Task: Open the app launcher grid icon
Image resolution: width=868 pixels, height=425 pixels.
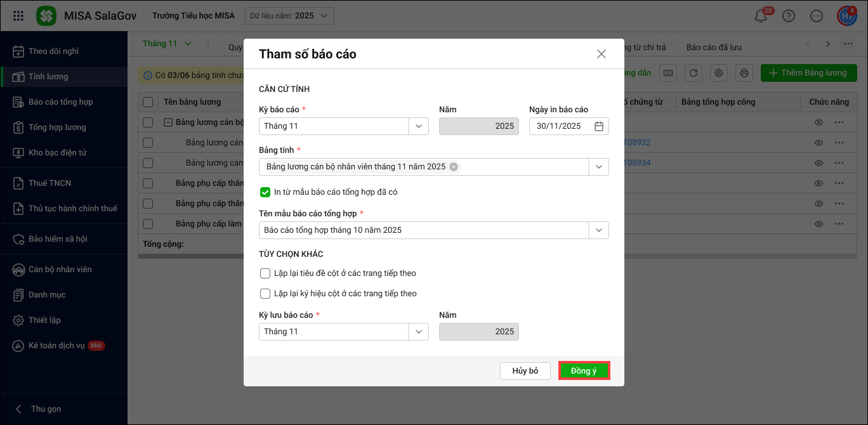Action: click(x=18, y=16)
